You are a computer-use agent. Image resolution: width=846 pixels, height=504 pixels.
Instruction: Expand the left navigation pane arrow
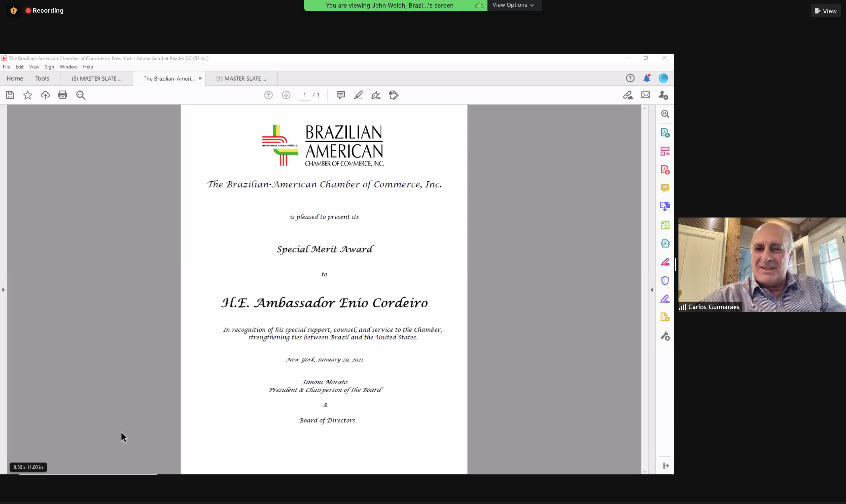(3, 290)
